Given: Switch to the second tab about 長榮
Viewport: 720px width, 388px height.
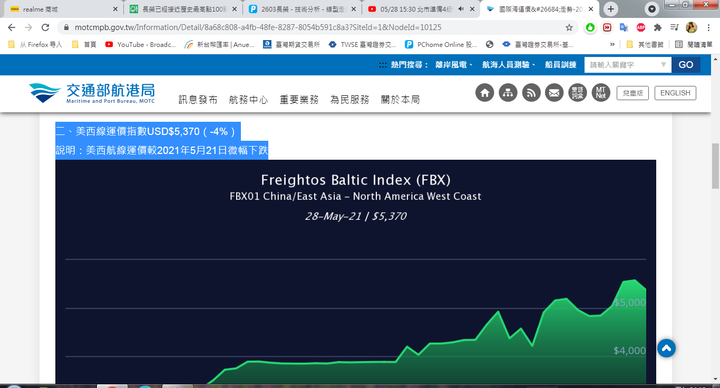Looking at the screenshot, I should click(183, 9).
